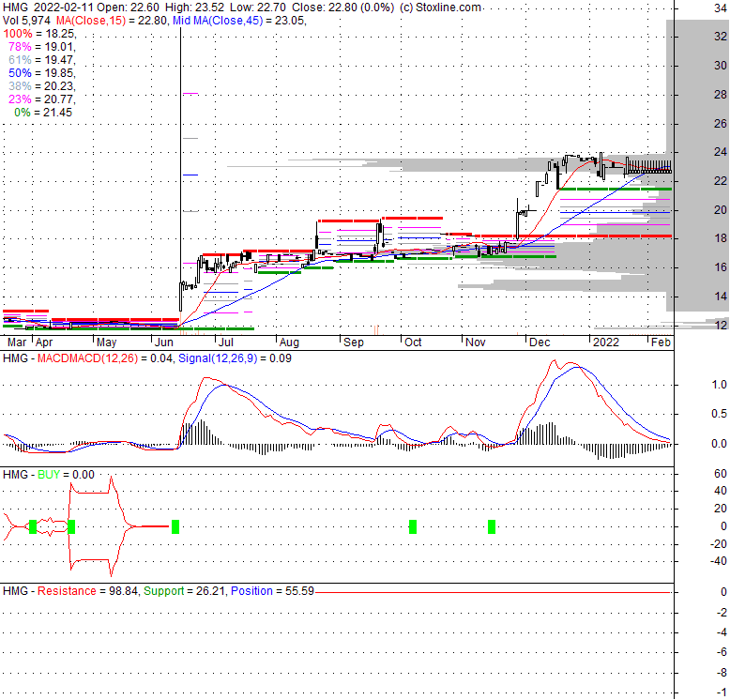Click the Feb month label on time axis
The image size is (730, 700).
(661, 342)
